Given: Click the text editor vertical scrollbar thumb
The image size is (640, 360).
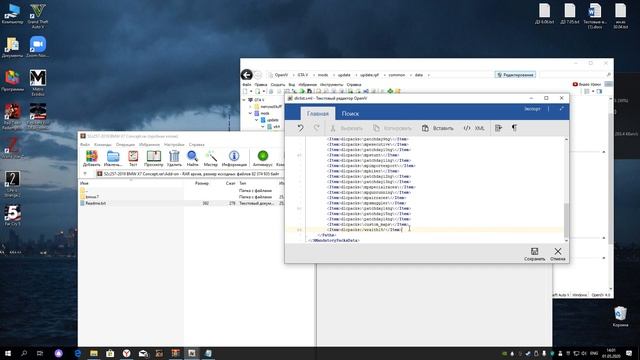Looking at the screenshot, I should coord(566,220).
